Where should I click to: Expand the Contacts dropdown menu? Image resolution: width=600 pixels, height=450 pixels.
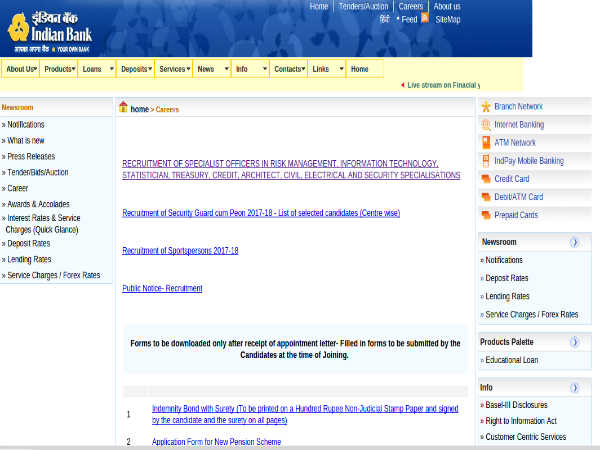[289, 69]
